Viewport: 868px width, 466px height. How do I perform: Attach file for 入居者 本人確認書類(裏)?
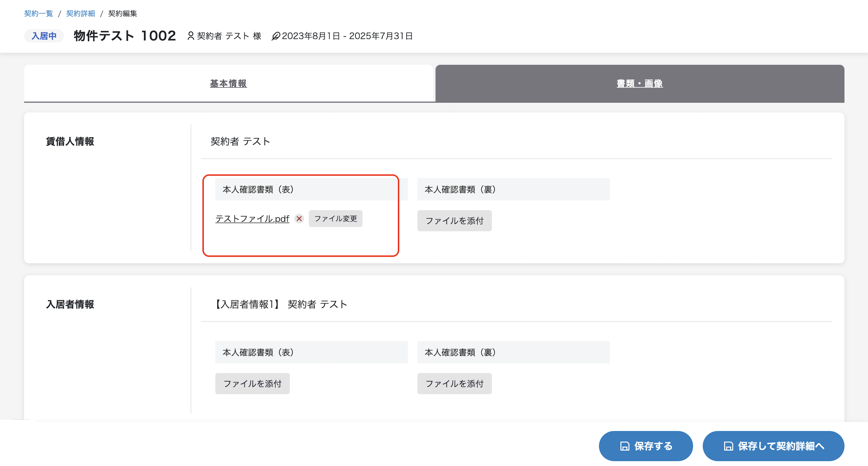tap(454, 383)
